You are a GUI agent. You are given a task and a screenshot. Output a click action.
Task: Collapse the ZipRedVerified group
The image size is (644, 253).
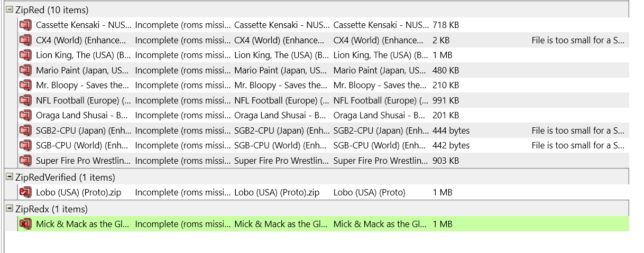point(10,177)
